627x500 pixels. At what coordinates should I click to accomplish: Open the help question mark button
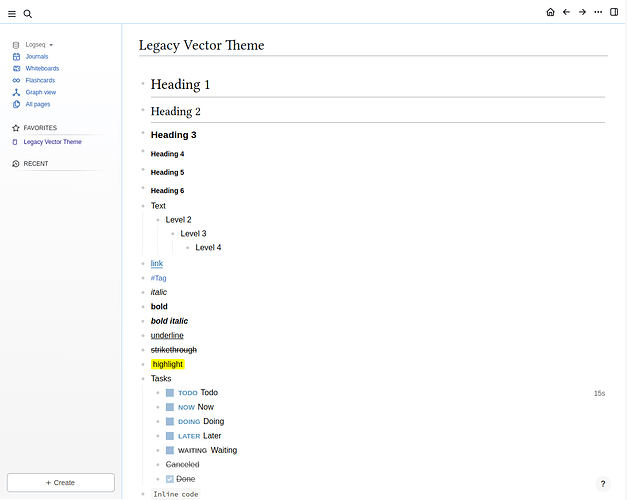[603, 484]
